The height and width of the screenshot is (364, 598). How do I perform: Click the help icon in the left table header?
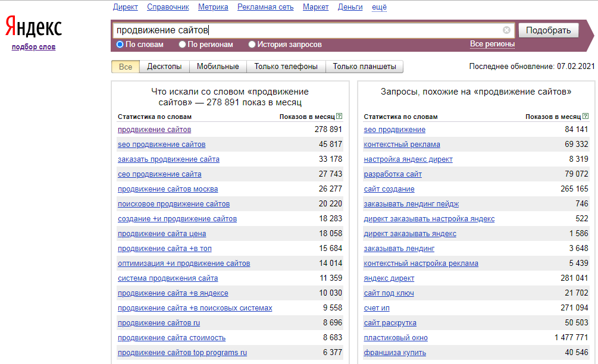[x=339, y=117]
